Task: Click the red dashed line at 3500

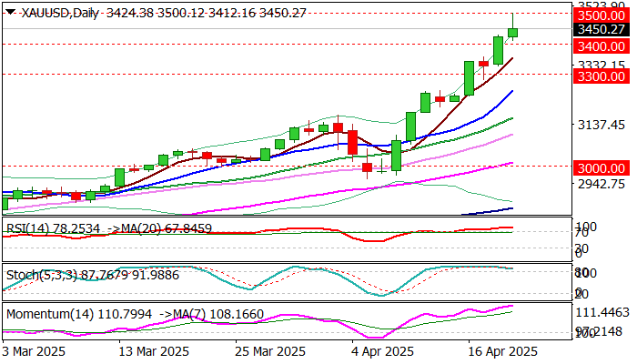Action: tap(284, 14)
